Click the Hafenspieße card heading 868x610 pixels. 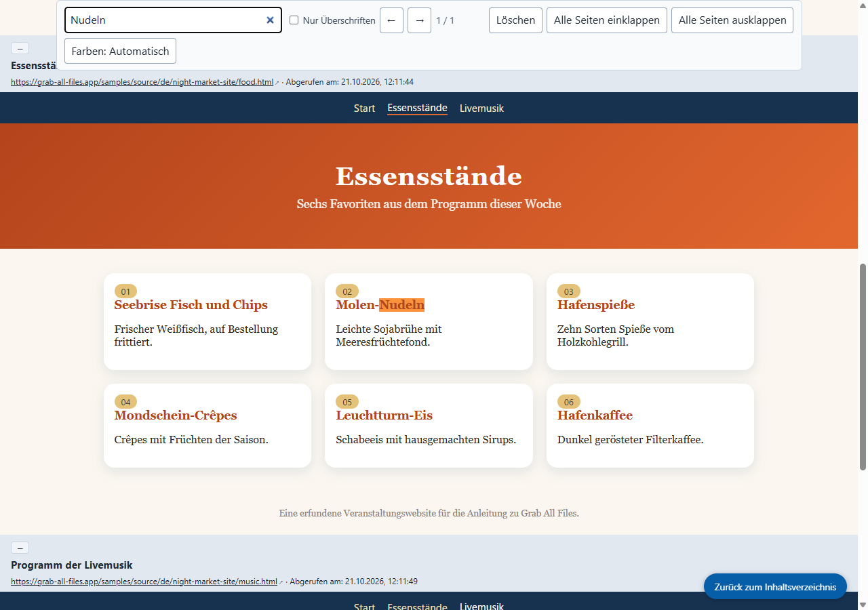point(596,305)
